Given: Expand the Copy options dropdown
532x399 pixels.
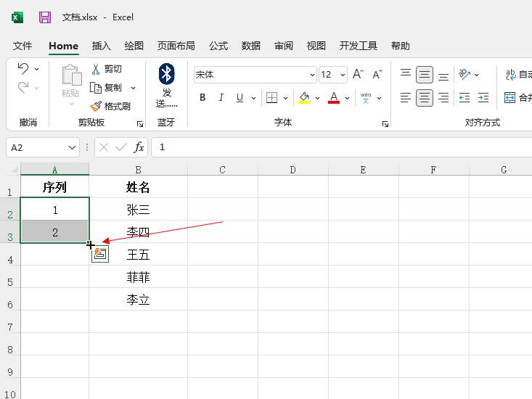Looking at the screenshot, I should (133, 88).
